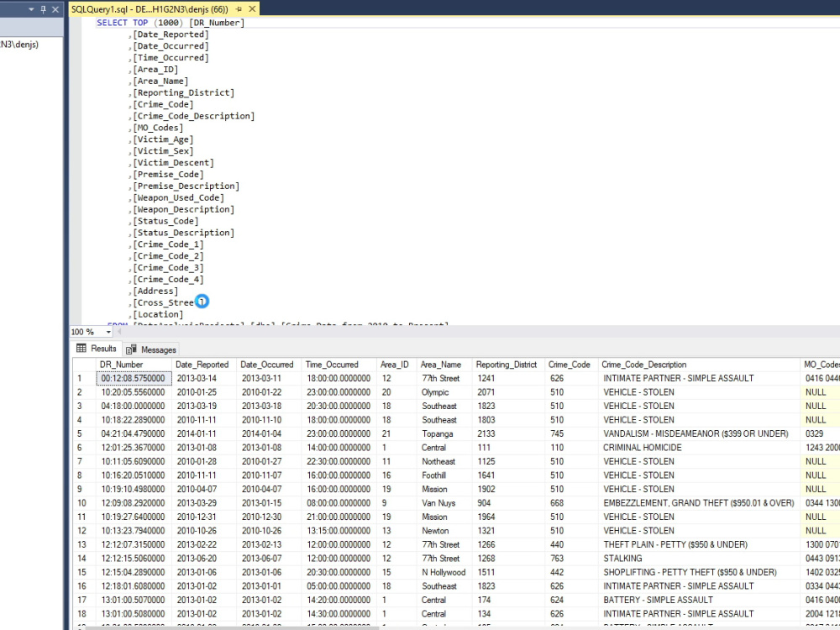Click the CRIMINAL HOMICIDE description cell
Image resolution: width=840 pixels, height=630 pixels.
pyautogui.click(x=699, y=448)
